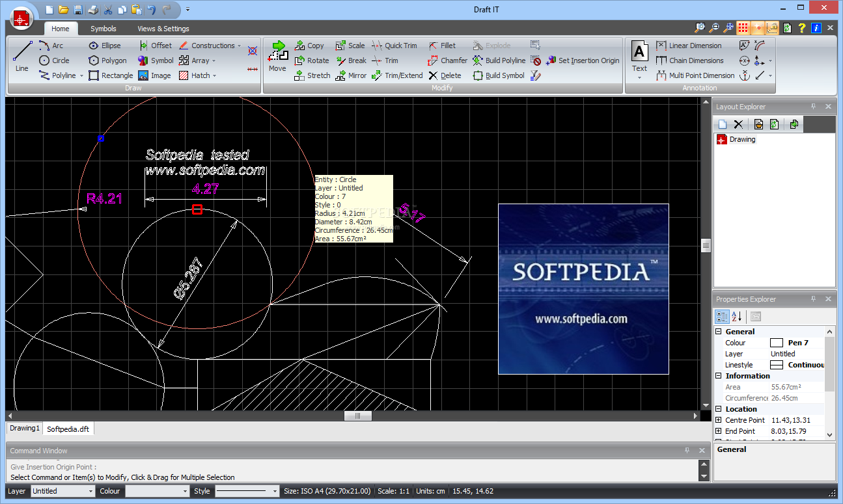Open the Symbols ribbon tab
This screenshot has width=843, height=504.
click(x=104, y=29)
